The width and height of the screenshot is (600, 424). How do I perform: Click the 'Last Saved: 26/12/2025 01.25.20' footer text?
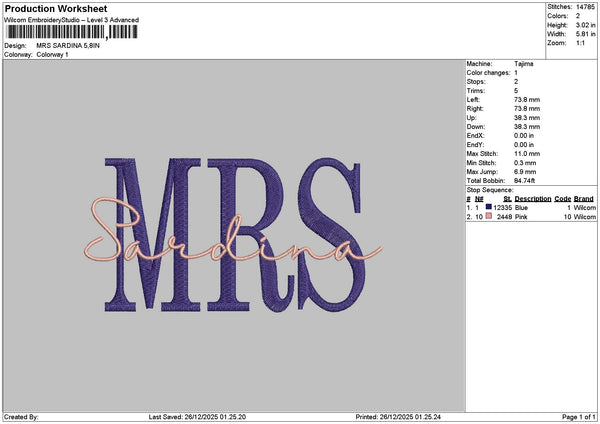pos(197,417)
